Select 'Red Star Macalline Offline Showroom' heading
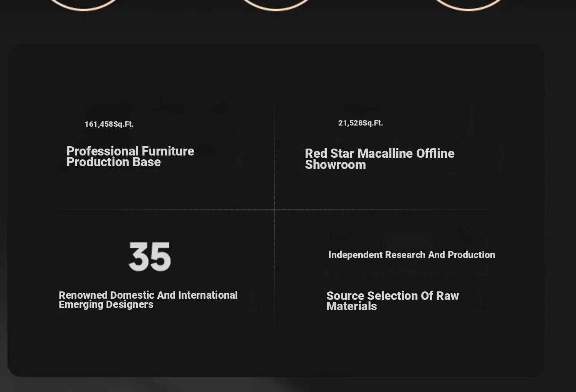The height and width of the screenshot is (392, 576). [x=380, y=159]
